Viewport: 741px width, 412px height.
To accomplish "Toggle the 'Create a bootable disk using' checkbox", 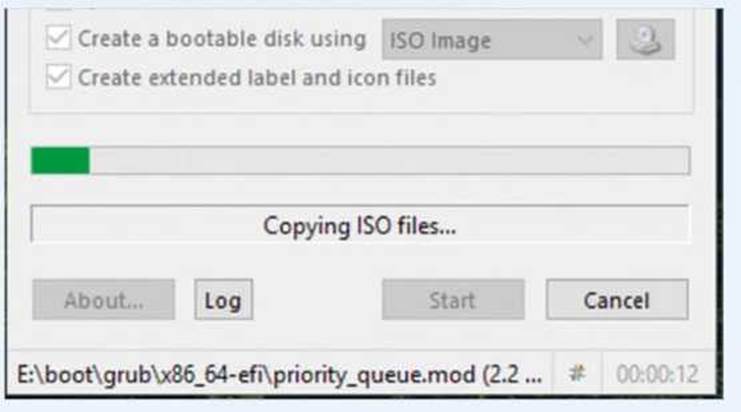I will [x=59, y=37].
